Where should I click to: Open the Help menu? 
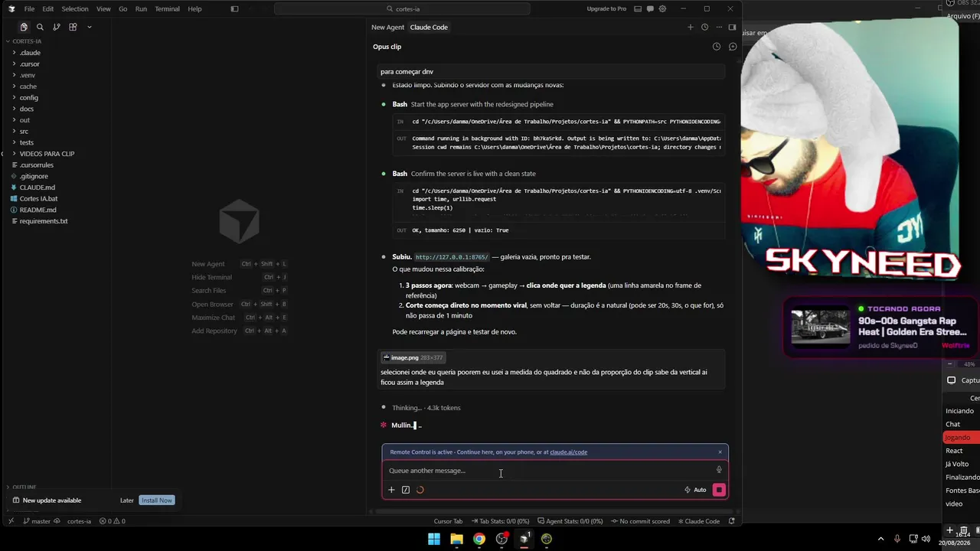[x=194, y=9]
